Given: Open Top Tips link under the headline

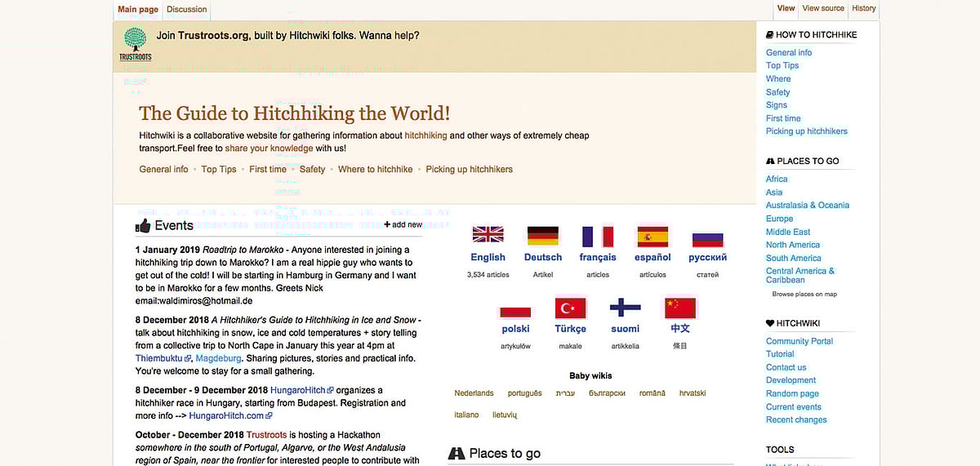Looking at the screenshot, I should [219, 170].
